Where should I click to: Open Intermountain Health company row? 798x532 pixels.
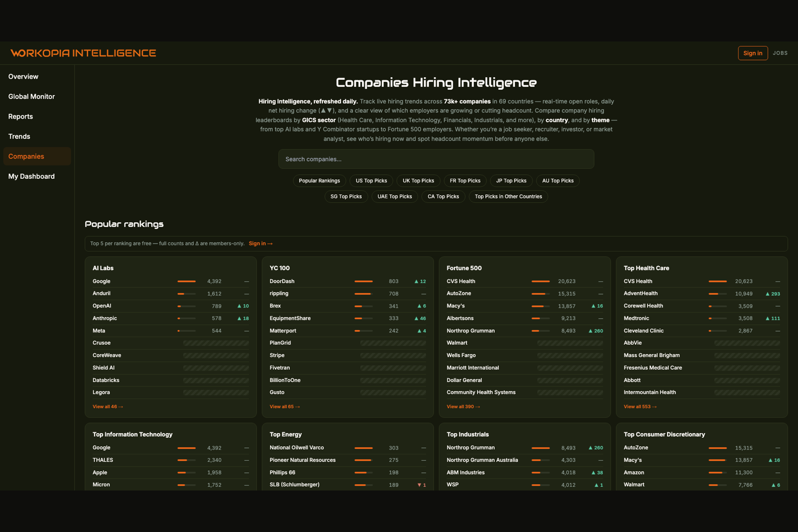point(702,393)
